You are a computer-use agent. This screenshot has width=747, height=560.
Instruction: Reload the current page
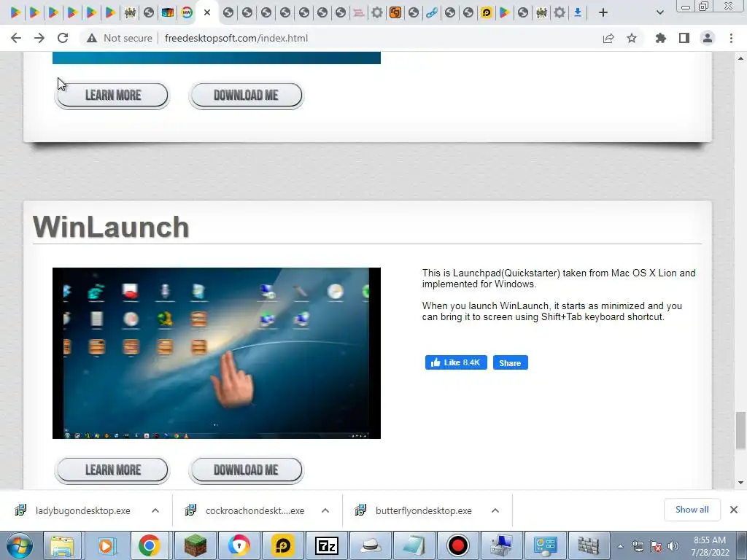[x=63, y=38]
